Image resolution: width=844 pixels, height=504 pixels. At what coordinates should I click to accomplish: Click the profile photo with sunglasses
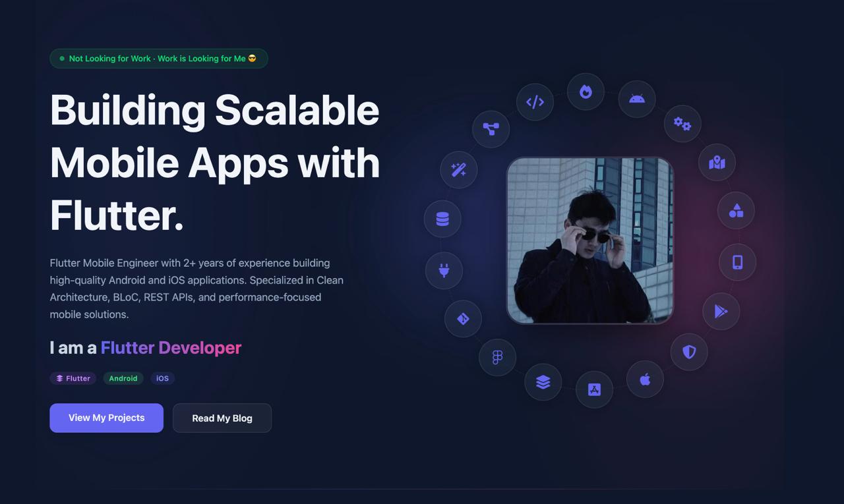pos(590,240)
